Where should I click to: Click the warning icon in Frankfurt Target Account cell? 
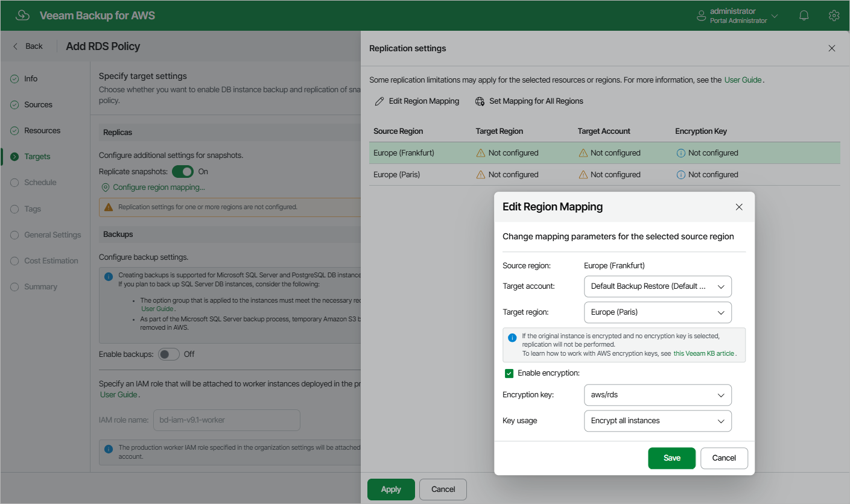point(583,153)
